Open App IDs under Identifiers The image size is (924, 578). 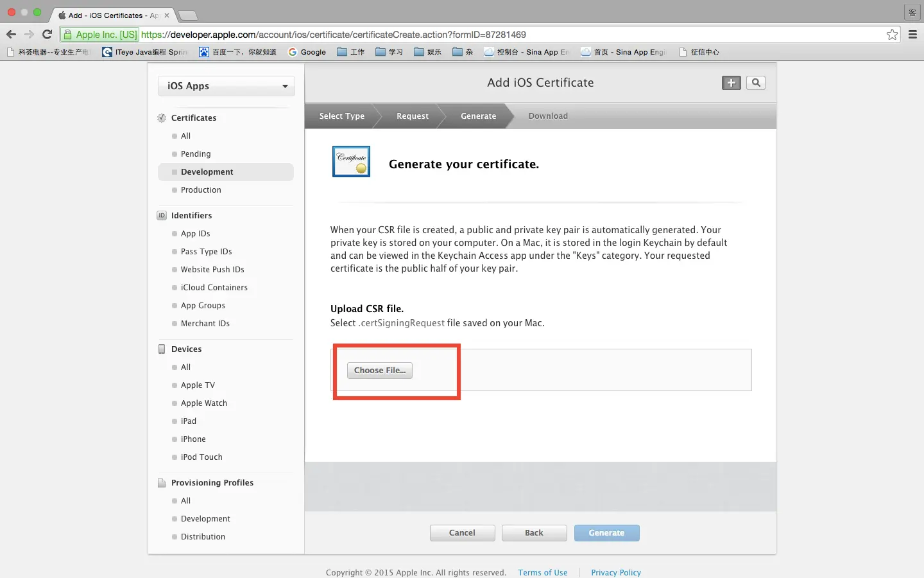[x=195, y=234]
